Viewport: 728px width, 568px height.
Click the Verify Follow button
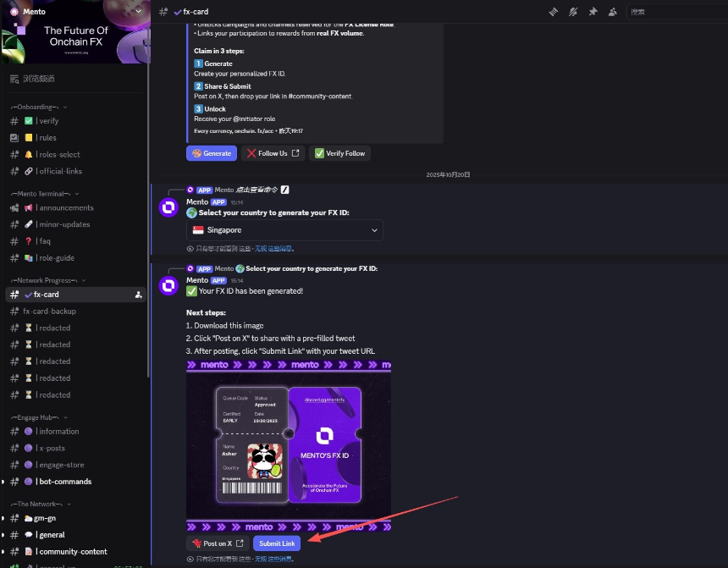(339, 153)
